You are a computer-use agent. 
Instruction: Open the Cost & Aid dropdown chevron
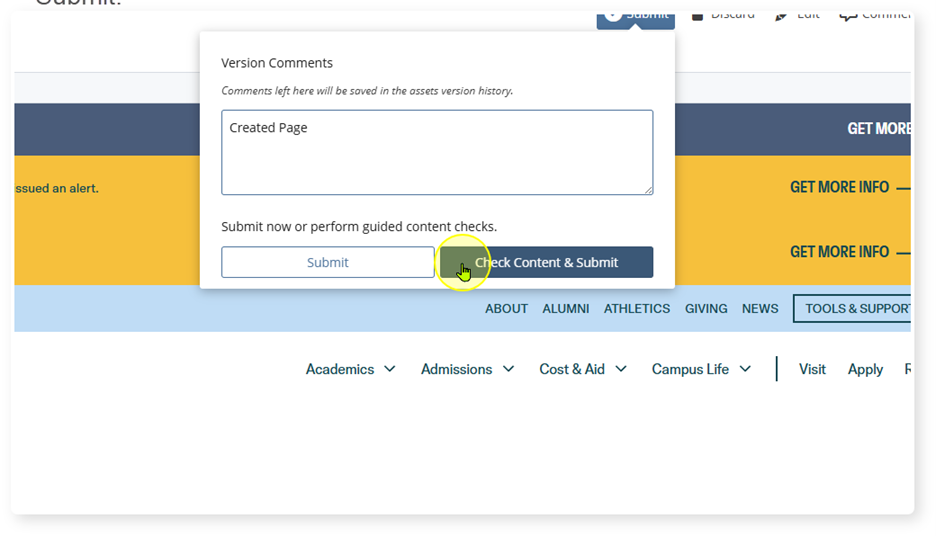pyautogui.click(x=621, y=369)
